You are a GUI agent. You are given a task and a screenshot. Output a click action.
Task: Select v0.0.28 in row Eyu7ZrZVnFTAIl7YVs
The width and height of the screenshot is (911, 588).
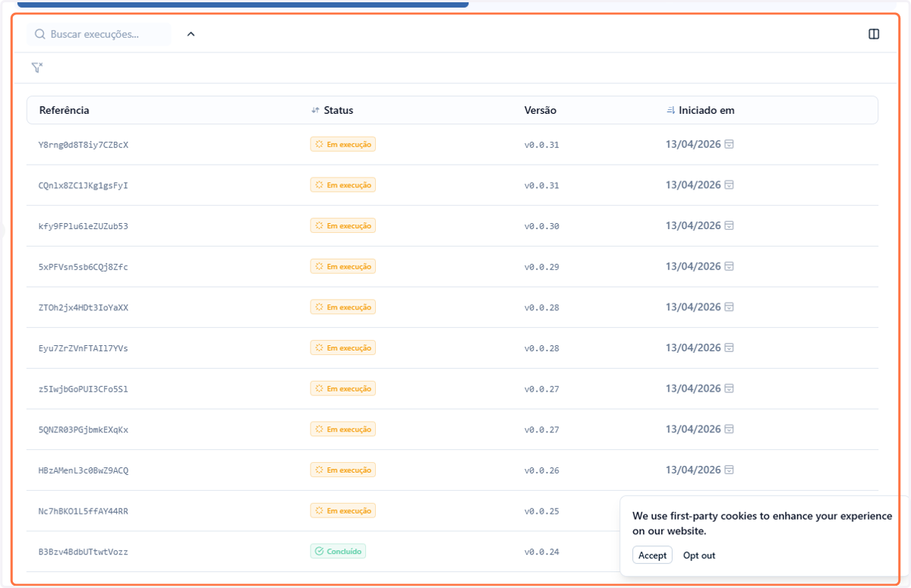point(542,348)
